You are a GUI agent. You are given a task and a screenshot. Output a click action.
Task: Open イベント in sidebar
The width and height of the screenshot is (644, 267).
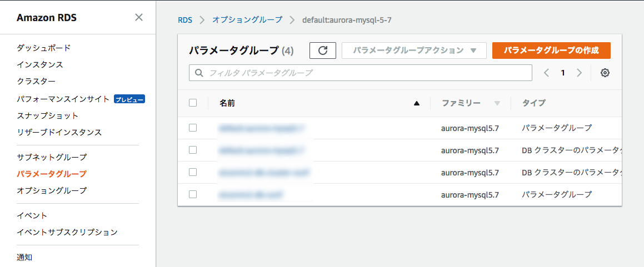click(32, 215)
